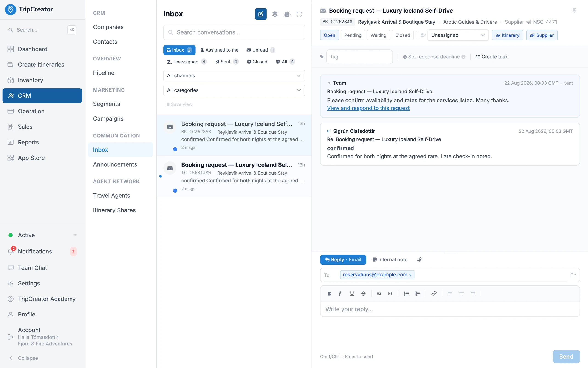588x368 pixels.
Task: Set conversation status to Closed
Action: pyautogui.click(x=402, y=35)
